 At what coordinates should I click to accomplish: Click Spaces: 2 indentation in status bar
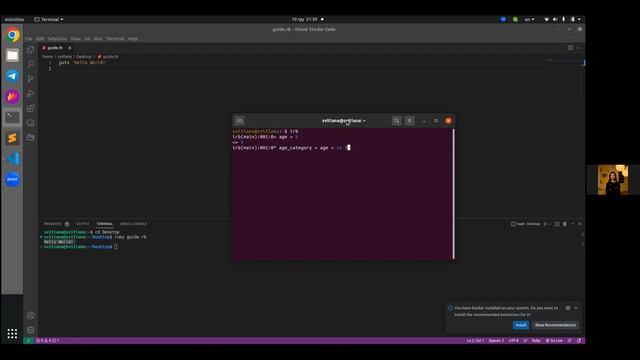[496, 340]
